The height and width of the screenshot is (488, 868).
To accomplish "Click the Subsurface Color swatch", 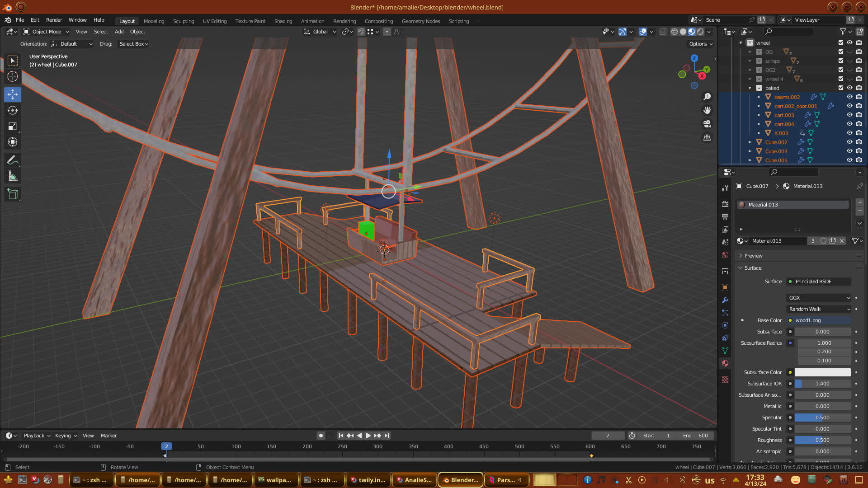I will pyautogui.click(x=822, y=372).
